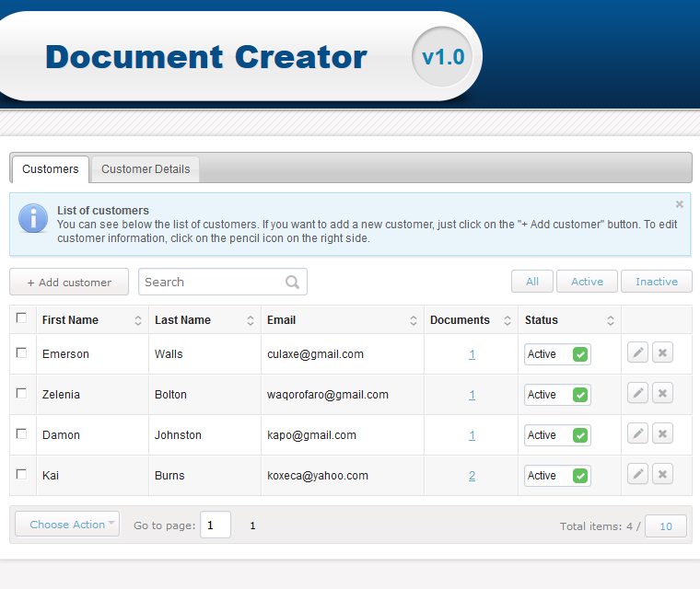Filter the list by Inactive customers
700x589 pixels.
pos(657,282)
